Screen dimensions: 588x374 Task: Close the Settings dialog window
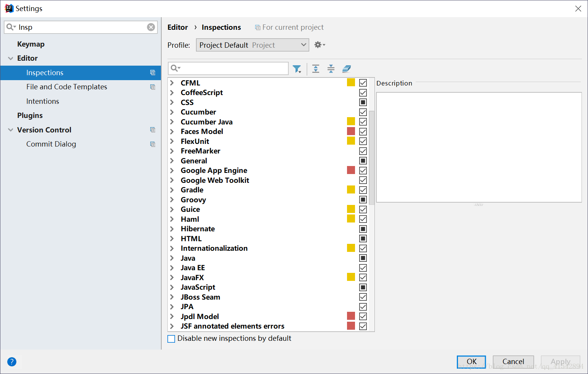click(x=578, y=8)
